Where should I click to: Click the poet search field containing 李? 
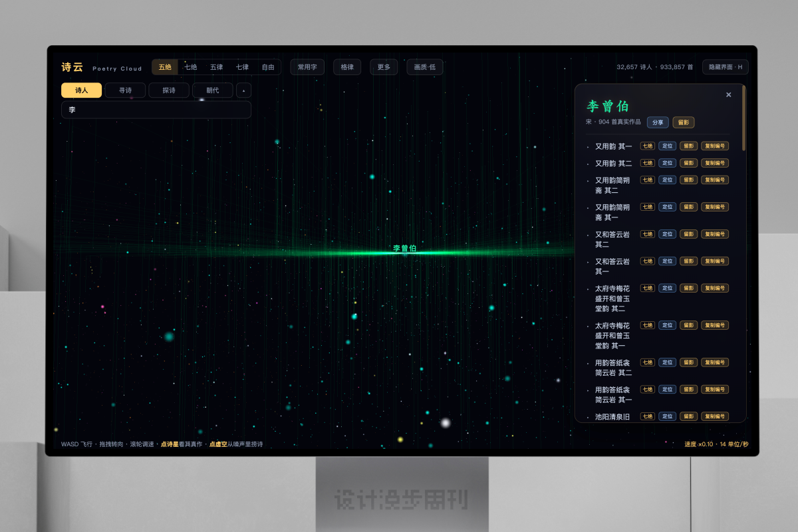(x=156, y=110)
